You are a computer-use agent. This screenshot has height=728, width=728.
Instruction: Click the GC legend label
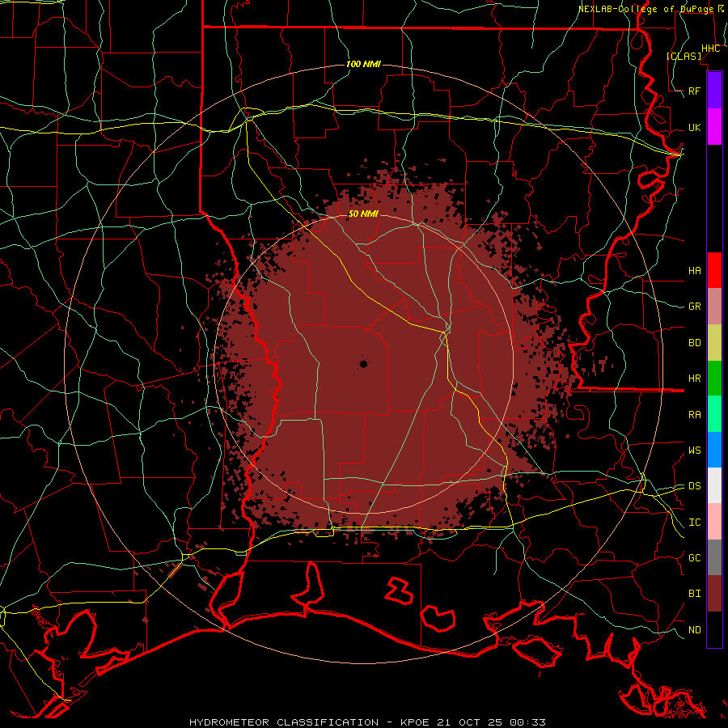click(695, 558)
